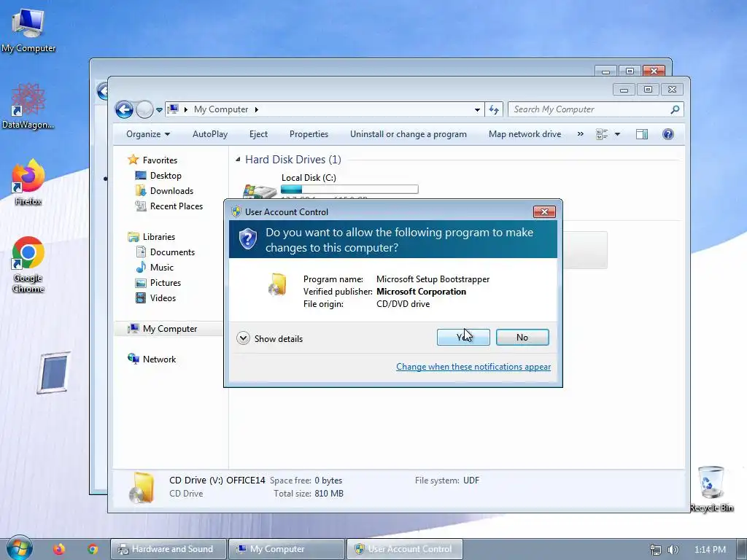Click the Local Disk (C:) drive icon

(259, 192)
